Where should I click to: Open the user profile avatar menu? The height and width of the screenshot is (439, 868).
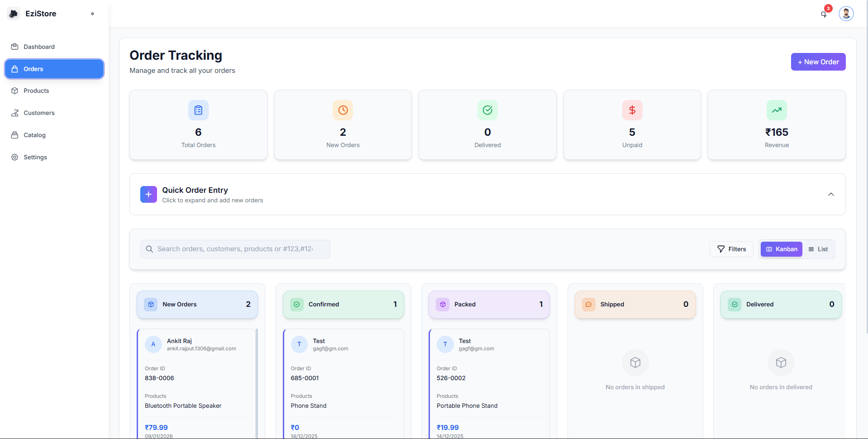846,14
